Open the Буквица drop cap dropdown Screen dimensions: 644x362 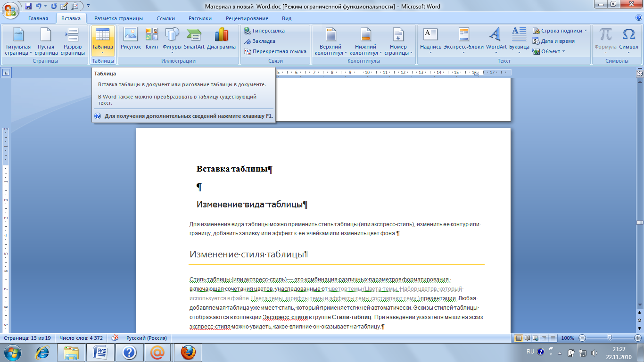pyautogui.click(x=519, y=41)
